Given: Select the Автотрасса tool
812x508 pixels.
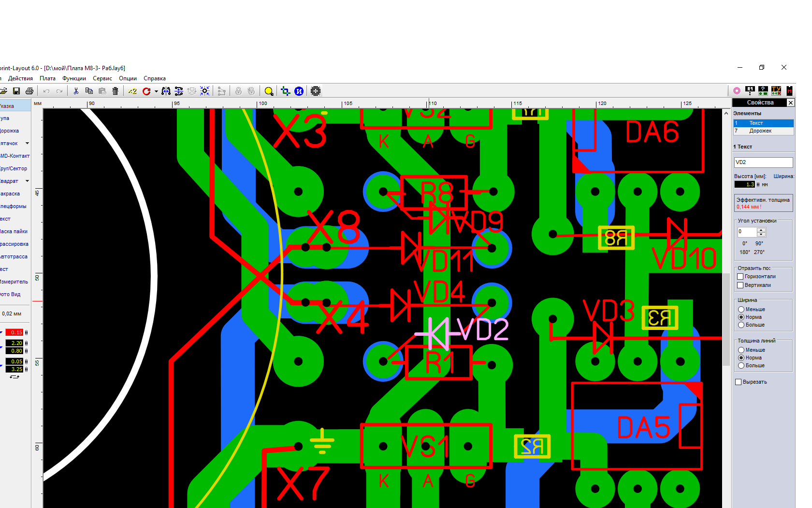Looking at the screenshot, I should 15,256.
